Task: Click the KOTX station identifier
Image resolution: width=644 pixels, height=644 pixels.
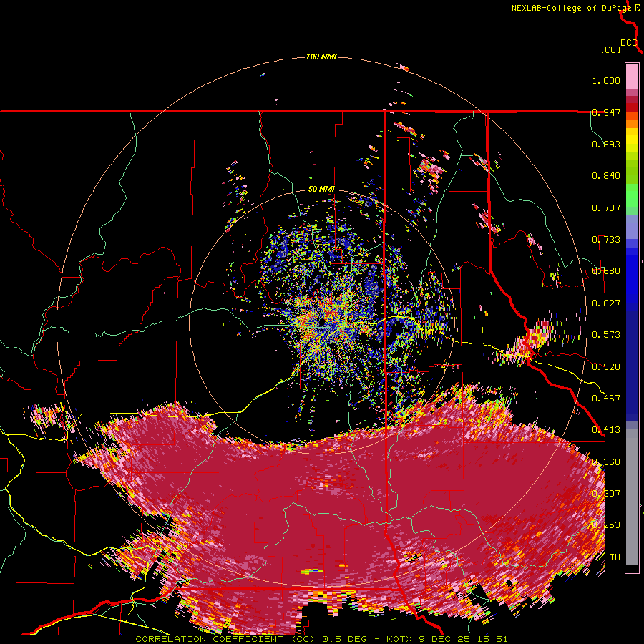Action: coord(399,639)
